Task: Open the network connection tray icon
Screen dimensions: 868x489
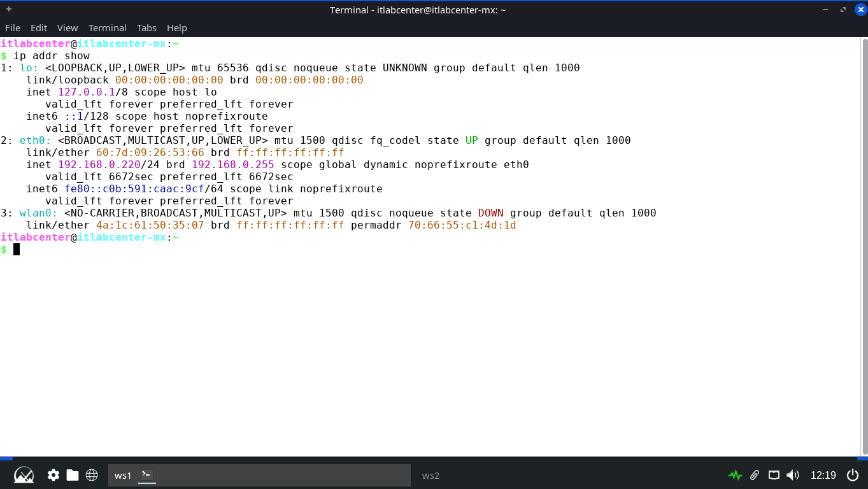Action: click(774, 475)
